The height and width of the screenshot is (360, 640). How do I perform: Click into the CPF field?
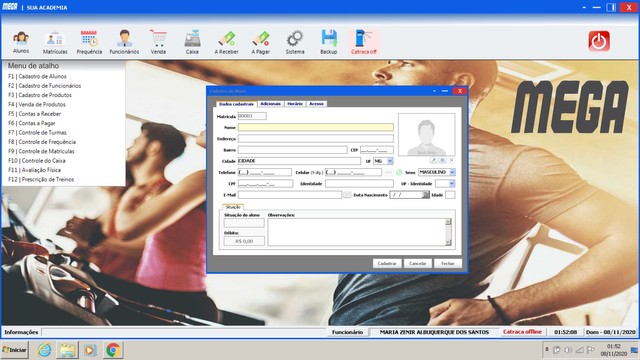265,184
